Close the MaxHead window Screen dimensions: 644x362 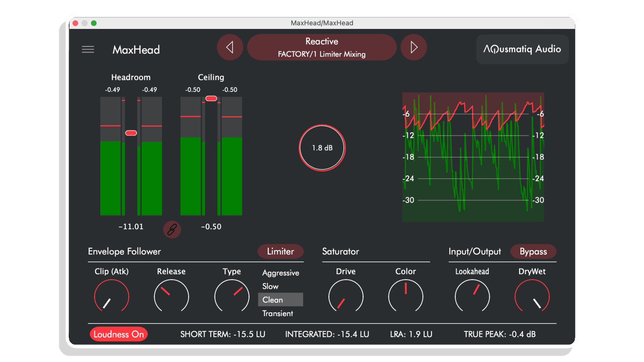pos(75,23)
